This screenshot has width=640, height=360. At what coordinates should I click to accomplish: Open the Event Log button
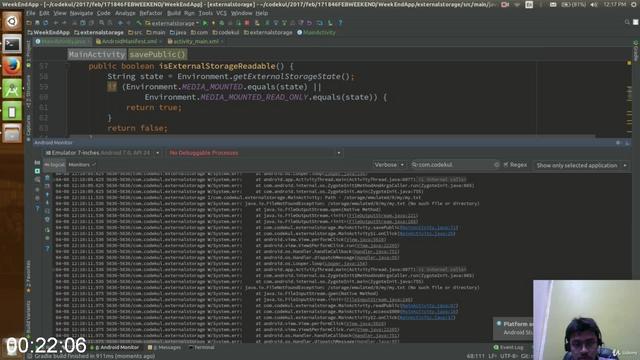click(x=509, y=347)
